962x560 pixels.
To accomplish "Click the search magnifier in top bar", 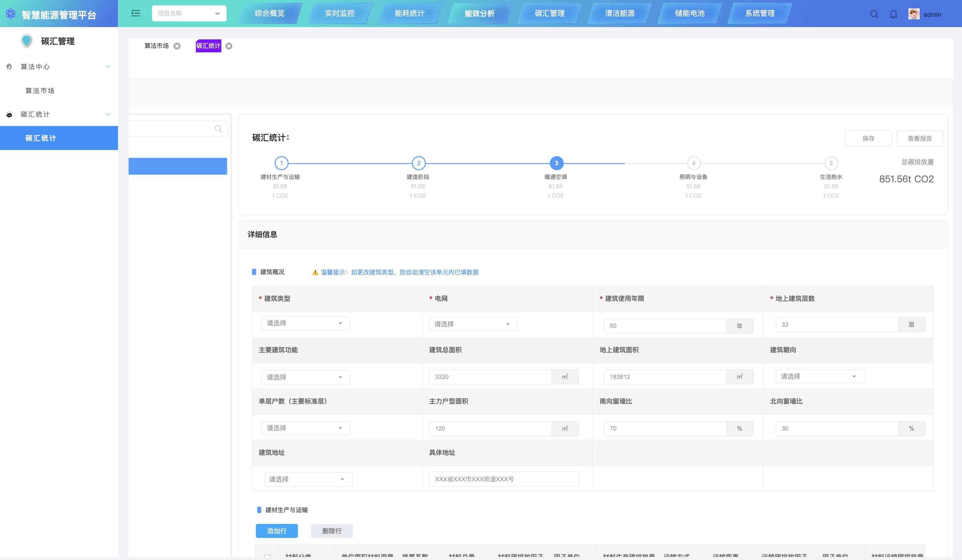I will tap(874, 14).
